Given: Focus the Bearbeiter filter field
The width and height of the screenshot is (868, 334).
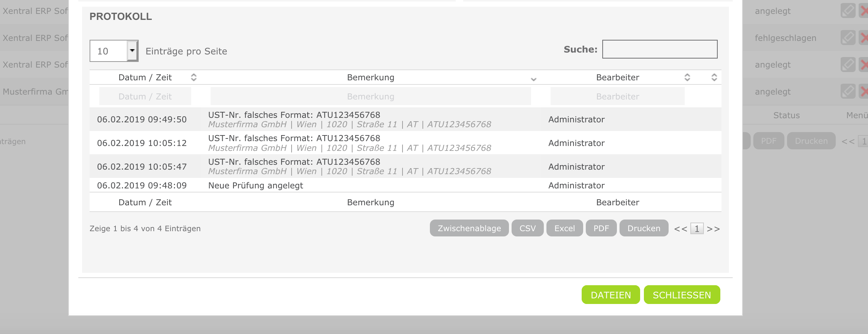Looking at the screenshot, I should 617,96.
